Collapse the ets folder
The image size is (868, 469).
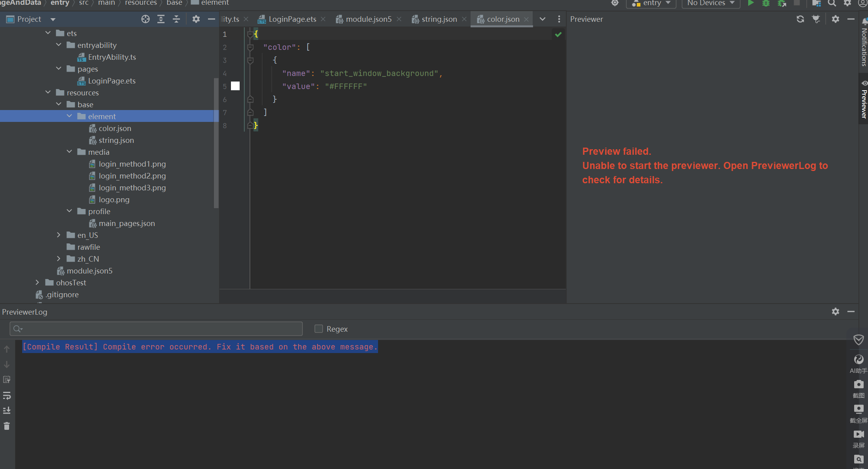(48, 33)
